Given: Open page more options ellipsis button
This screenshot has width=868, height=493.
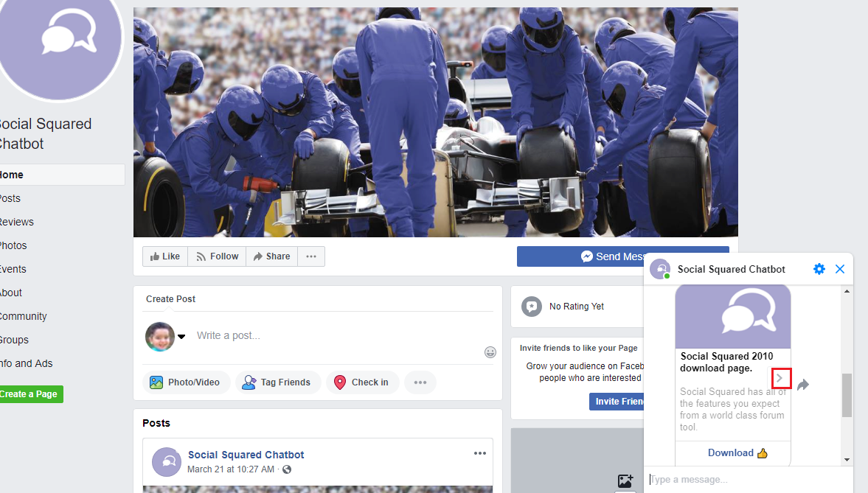Looking at the screenshot, I should click(311, 256).
